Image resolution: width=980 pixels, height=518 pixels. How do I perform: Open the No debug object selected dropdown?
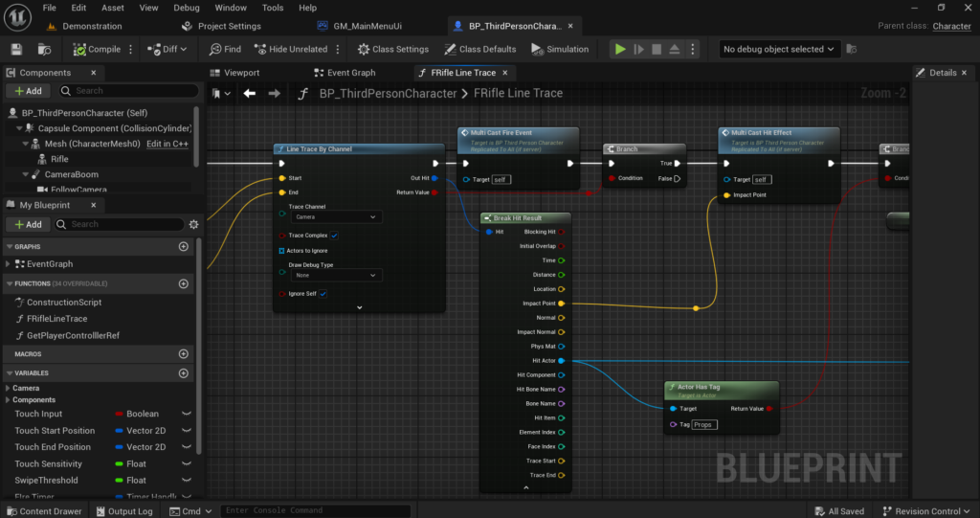778,49
